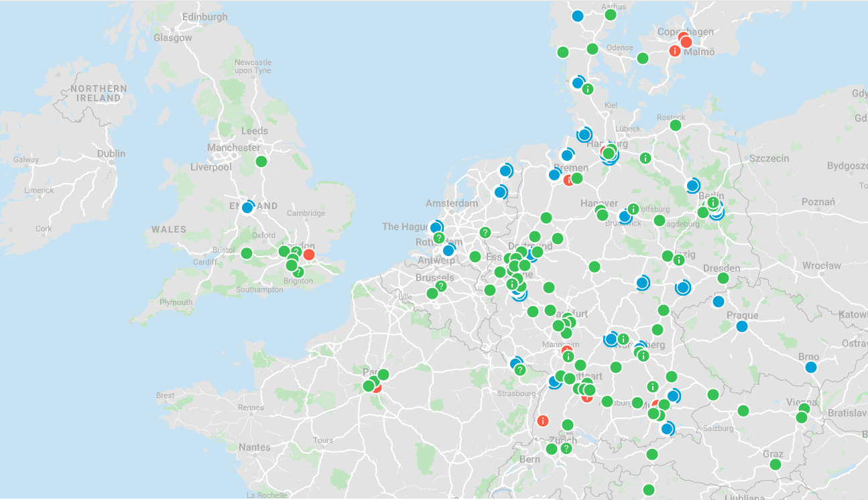Select the green marker east of Bristol
The width and height of the screenshot is (868, 500).
click(247, 253)
